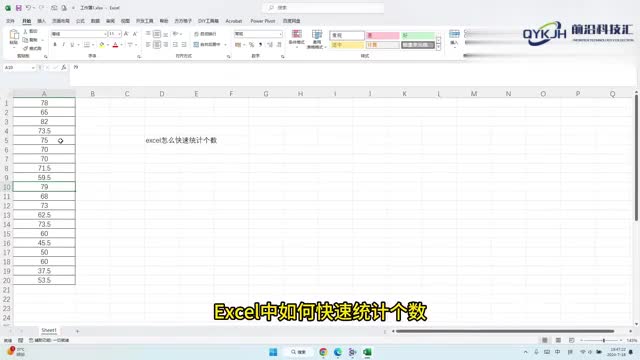Click the comma style icon
Viewport: 640px width, 360px height.
click(260, 44)
